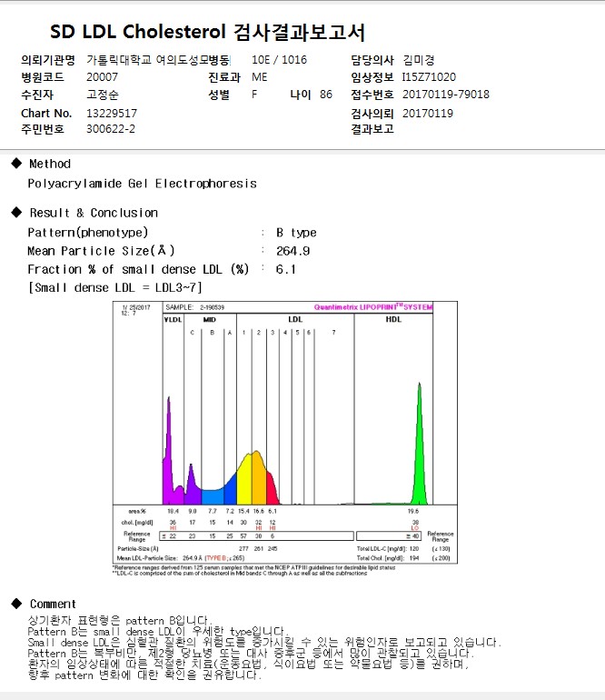Click the "결과보고" label

(372, 129)
